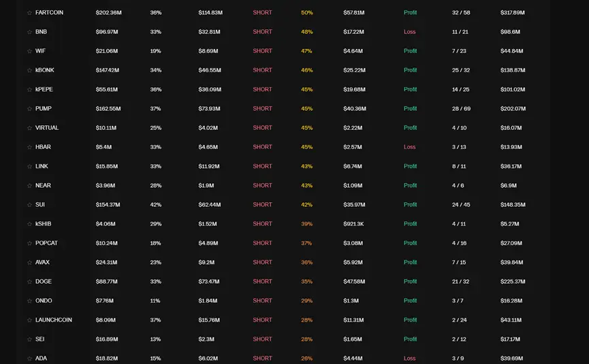The width and height of the screenshot is (589, 364).
Task: Click the star next to HBAR
Action: pyautogui.click(x=29, y=147)
